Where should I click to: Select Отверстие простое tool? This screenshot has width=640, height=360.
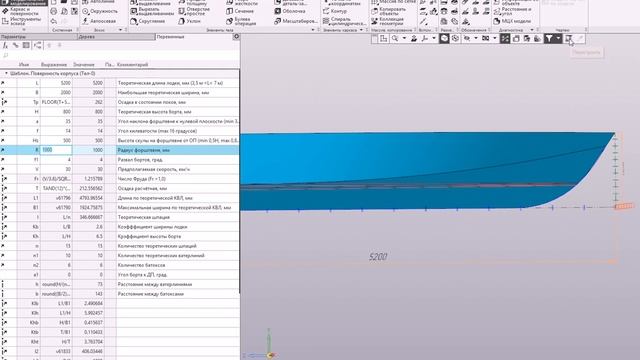click(x=194, y=11)
